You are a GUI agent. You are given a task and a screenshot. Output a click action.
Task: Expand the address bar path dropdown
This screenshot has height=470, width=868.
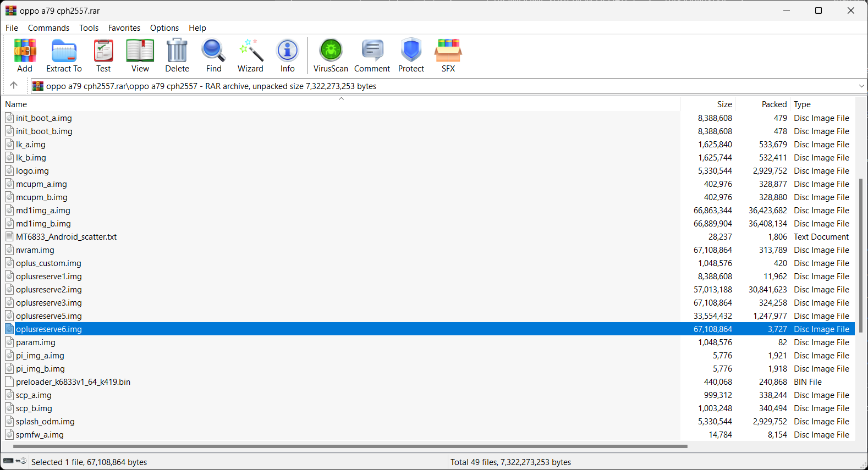tap(861, 86)
